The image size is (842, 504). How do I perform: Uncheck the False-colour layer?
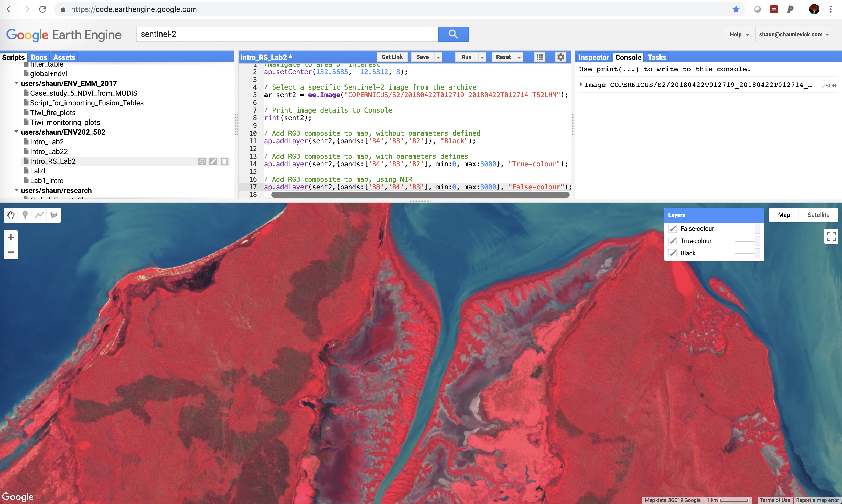coord(673,228)
